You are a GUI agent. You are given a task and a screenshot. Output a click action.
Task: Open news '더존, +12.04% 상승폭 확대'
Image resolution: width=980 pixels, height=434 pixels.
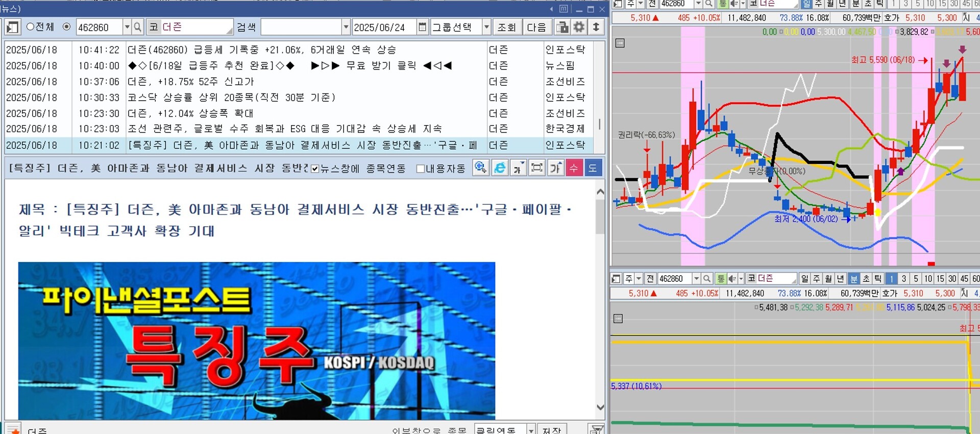(x=190, y=113)
